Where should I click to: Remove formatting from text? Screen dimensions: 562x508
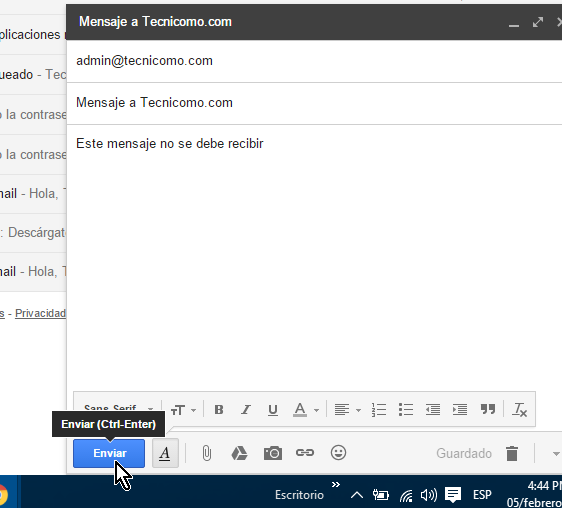[520, 410]
